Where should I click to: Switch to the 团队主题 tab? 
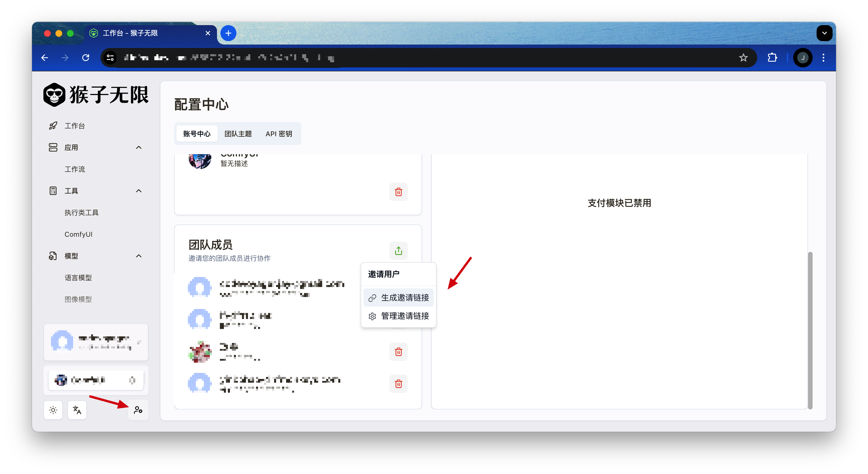238,134
